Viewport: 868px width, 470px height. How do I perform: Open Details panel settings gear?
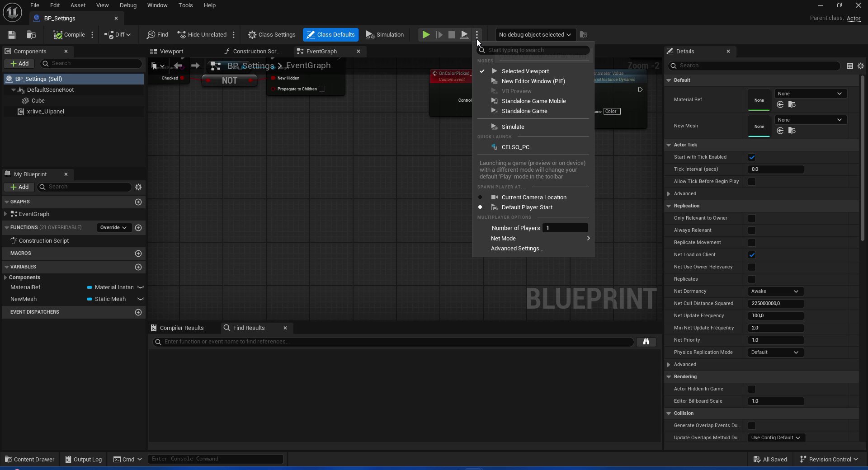[x=861, y=66]
